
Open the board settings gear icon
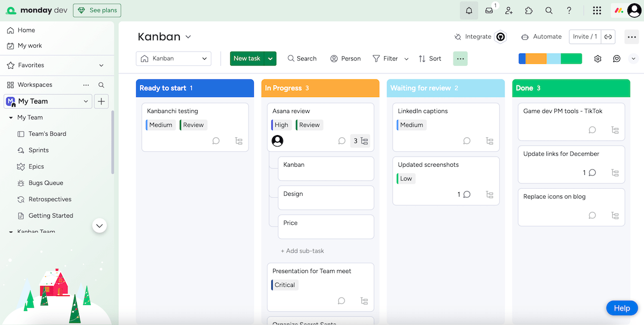(597, 58)
